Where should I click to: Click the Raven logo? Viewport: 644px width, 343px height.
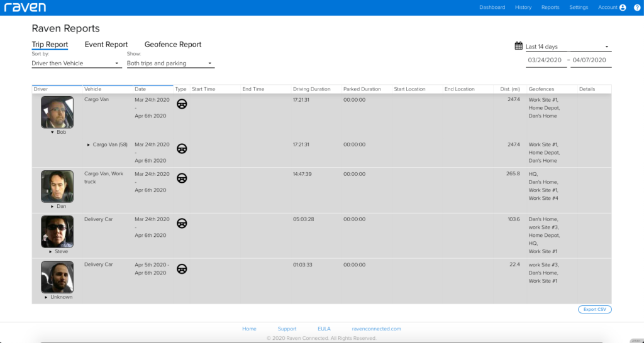click(x=25, y=8)
